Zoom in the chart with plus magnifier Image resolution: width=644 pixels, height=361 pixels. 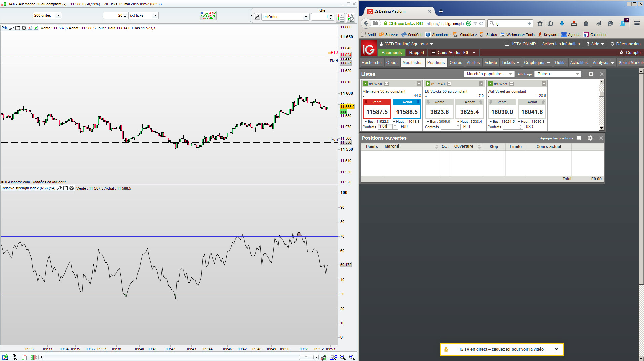[352, 357]
